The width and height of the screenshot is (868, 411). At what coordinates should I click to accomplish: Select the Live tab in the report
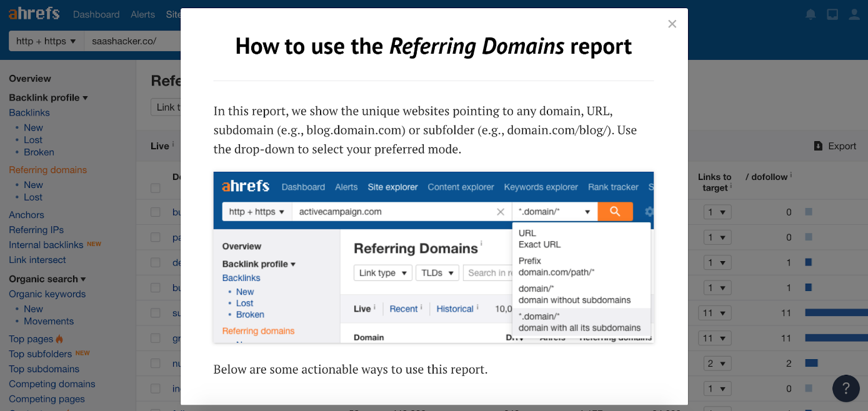(x=160, y=146)
